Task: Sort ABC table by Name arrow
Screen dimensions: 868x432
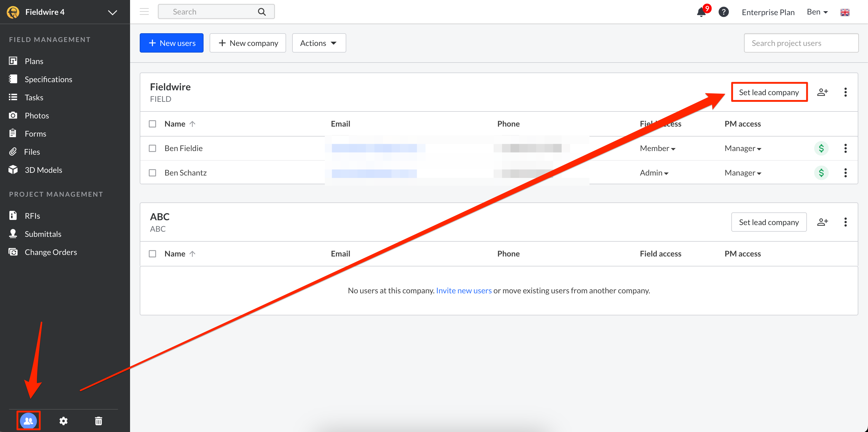Action: (192, 254)
